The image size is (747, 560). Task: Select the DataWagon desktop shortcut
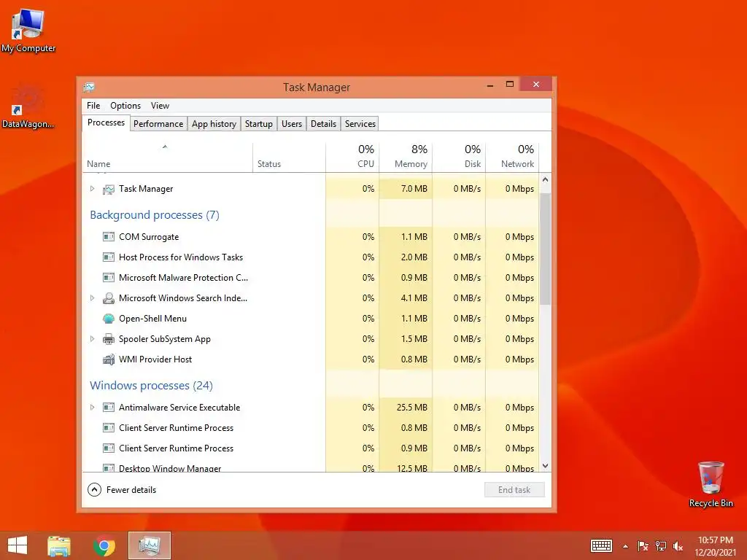pos(28,107)
